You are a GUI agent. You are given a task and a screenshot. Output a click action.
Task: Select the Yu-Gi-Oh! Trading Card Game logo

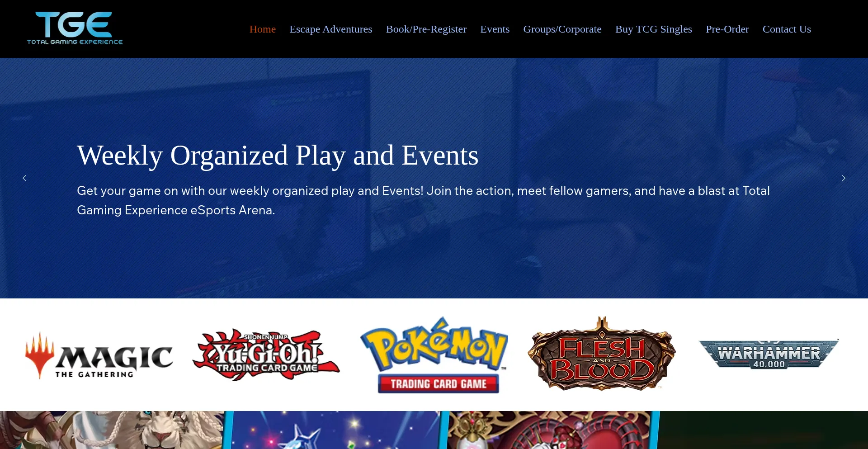266,355
